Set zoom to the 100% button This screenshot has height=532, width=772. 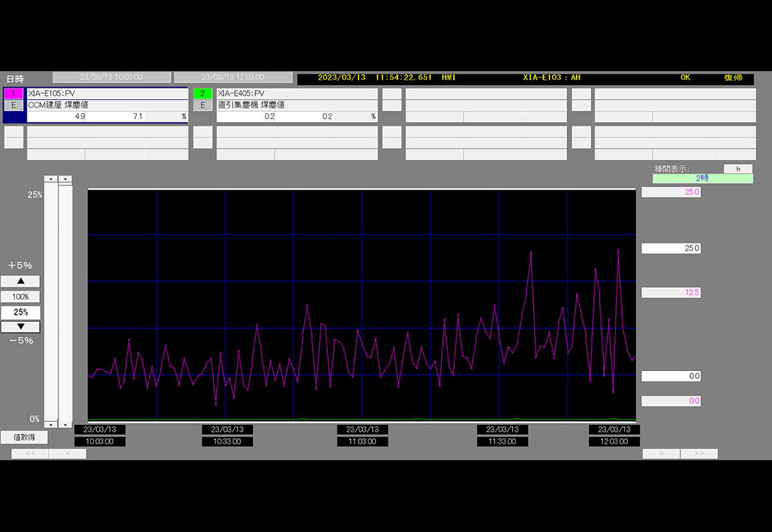20,297
